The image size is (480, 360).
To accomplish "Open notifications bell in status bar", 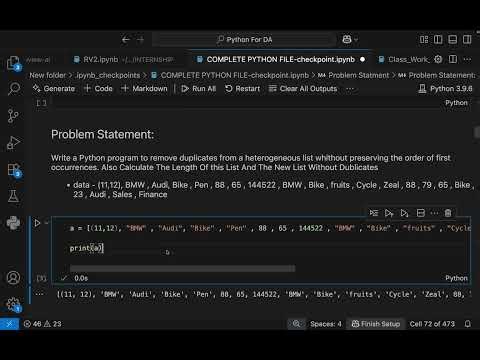I will pos(468,324).
